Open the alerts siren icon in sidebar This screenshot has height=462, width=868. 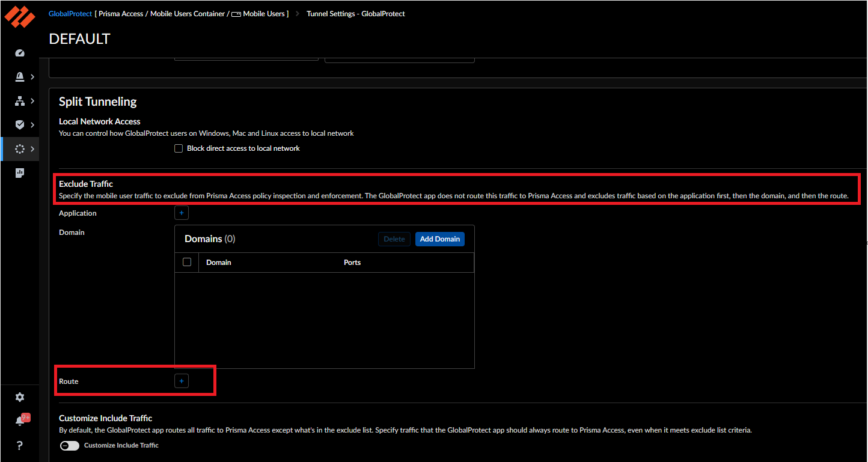[20, 77]
